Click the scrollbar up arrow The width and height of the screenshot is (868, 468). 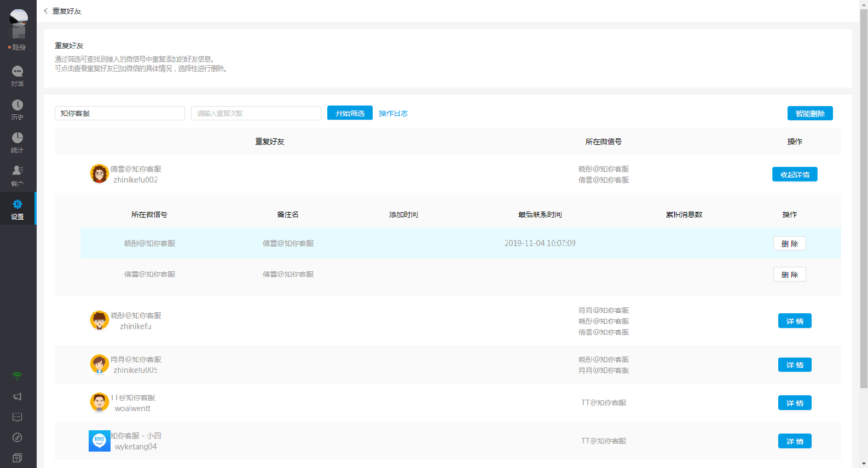click(x=864, y=4)
